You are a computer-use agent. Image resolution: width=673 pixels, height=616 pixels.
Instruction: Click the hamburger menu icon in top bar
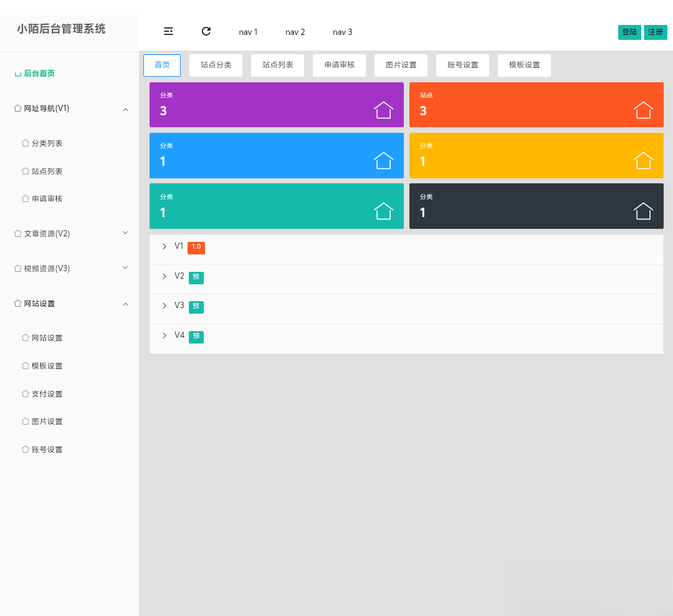[x=168, y=31]
